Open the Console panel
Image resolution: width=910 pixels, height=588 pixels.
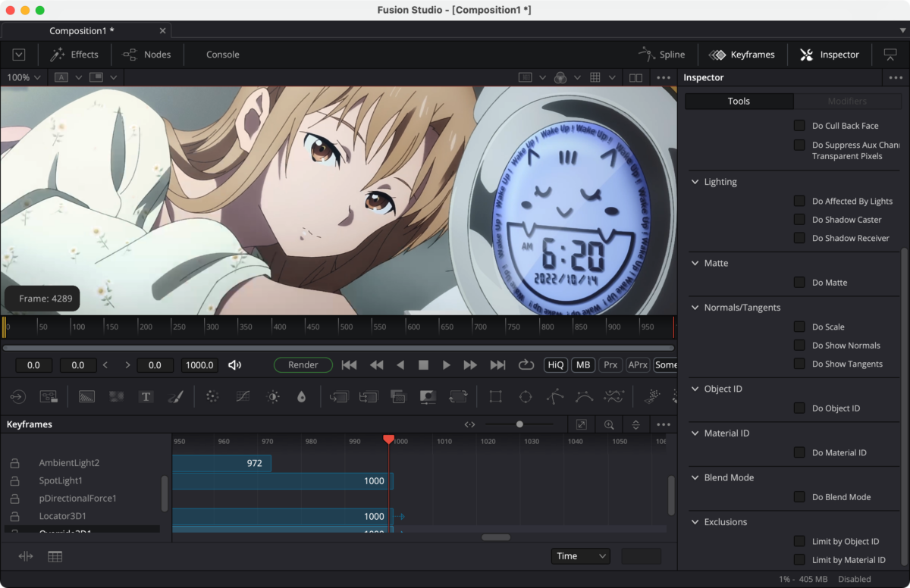[223, 55]
